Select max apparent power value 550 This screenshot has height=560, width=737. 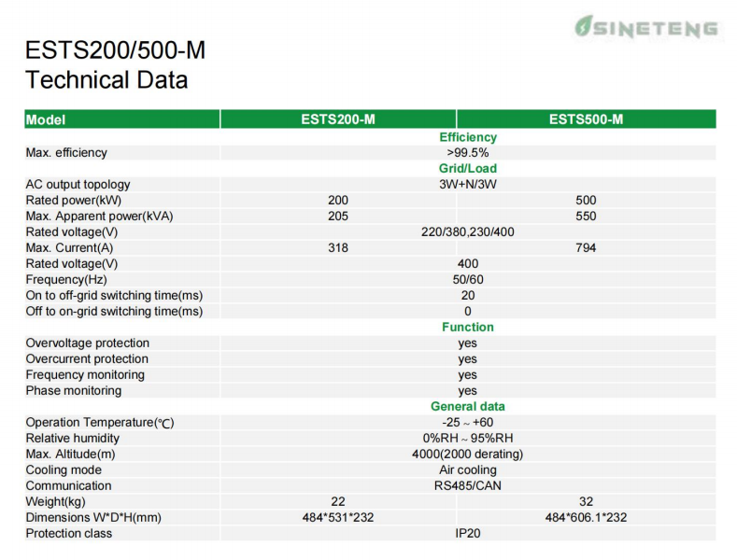click(x=586, y=217)
